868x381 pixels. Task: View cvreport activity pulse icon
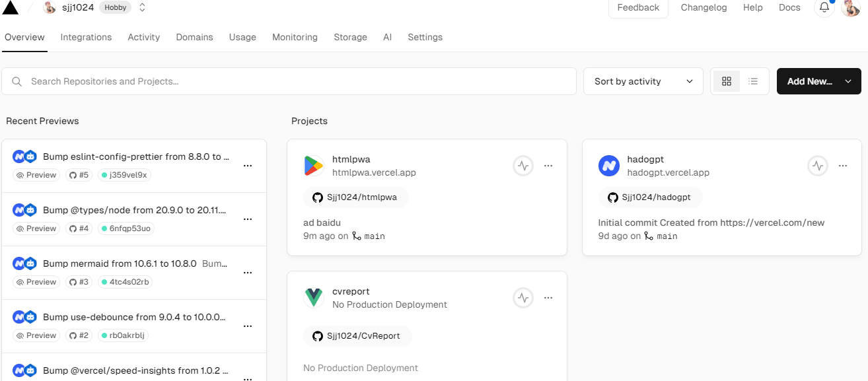pos(523,298)
